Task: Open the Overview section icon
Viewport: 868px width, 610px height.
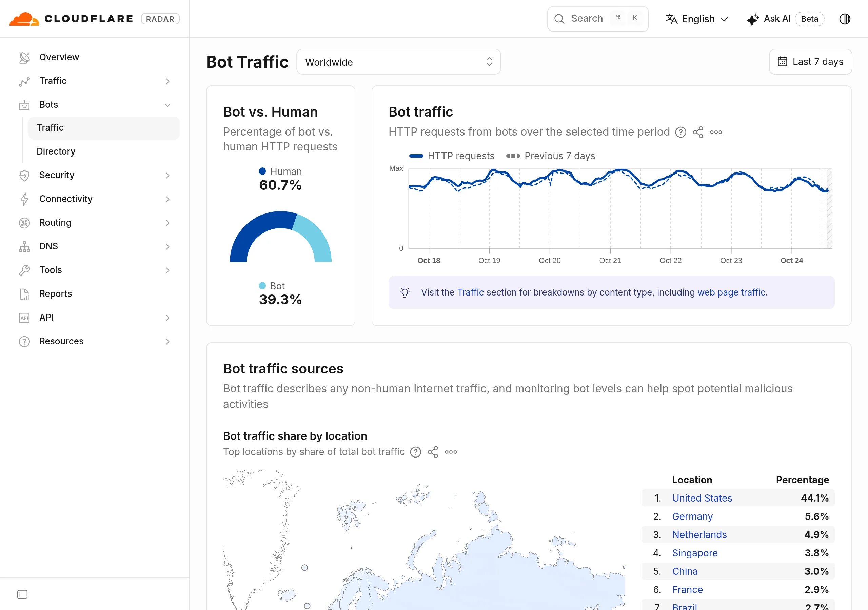Action: (x=24, y=58)
